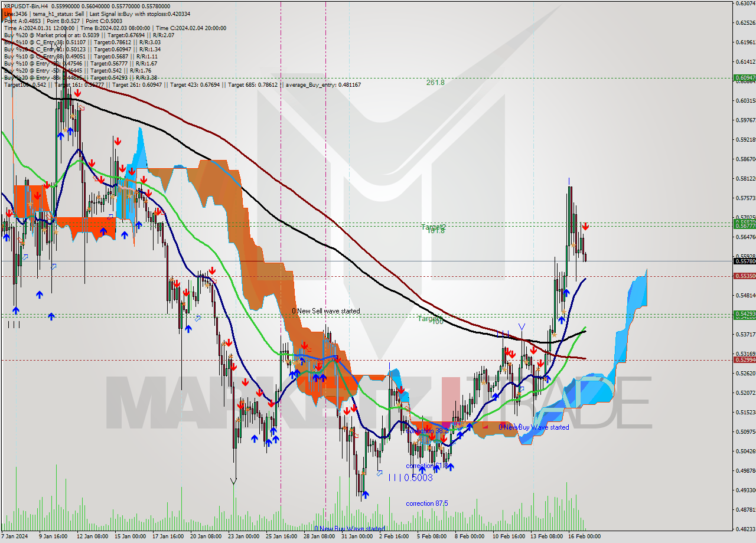
Task: Click the green 0.60947 price tag
Action: (x=744, y=78)
